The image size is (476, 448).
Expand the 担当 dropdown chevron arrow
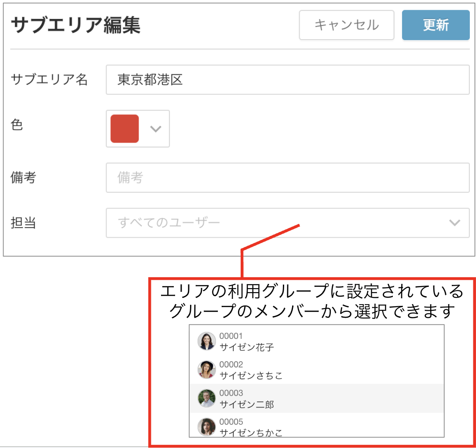coord(454,223)
